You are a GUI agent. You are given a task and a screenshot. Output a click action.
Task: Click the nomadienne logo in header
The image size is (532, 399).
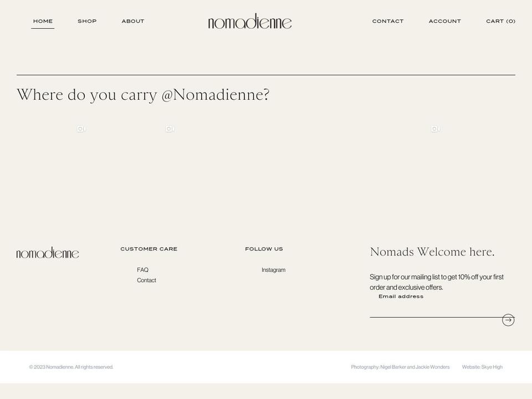(250, 21)
